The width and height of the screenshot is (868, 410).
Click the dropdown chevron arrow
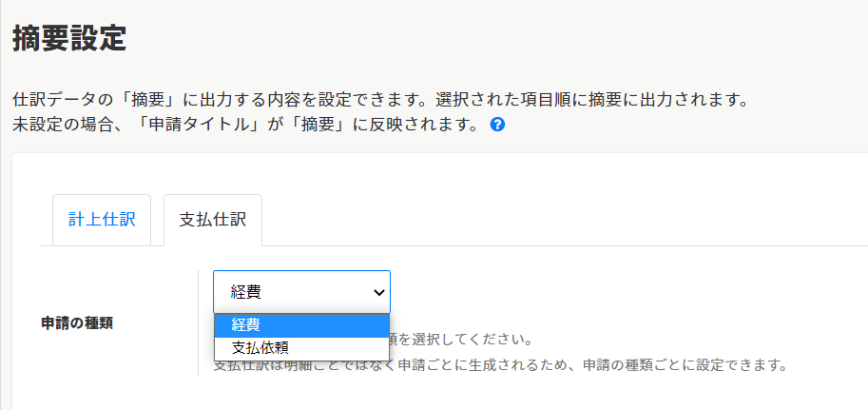pos(378,292)
